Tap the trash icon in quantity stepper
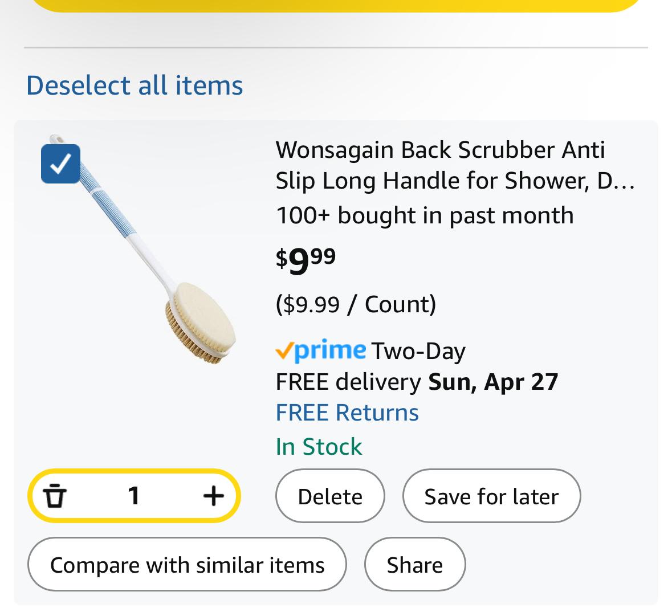The image size is (672, 616). point(55,496)
